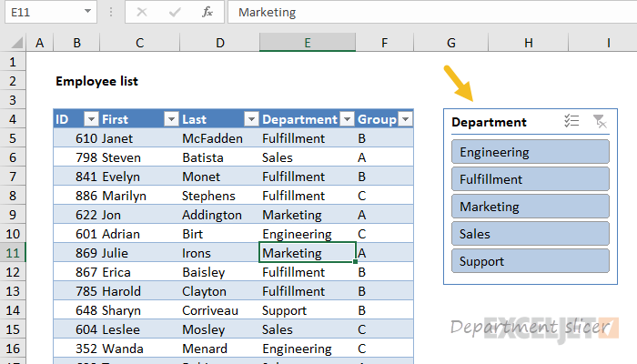
Task: Click the cell containing Stephens
Action: pos(220,196)
